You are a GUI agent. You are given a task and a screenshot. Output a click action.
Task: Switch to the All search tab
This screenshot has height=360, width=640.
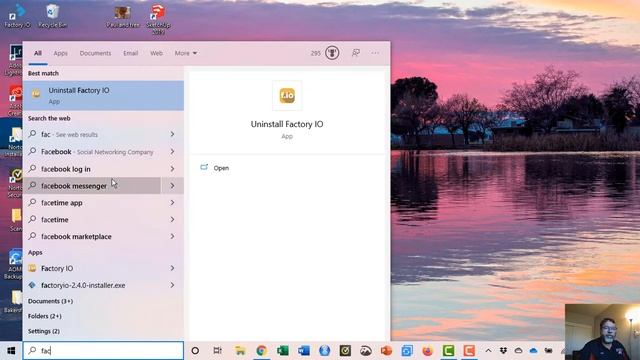(38, 53)
